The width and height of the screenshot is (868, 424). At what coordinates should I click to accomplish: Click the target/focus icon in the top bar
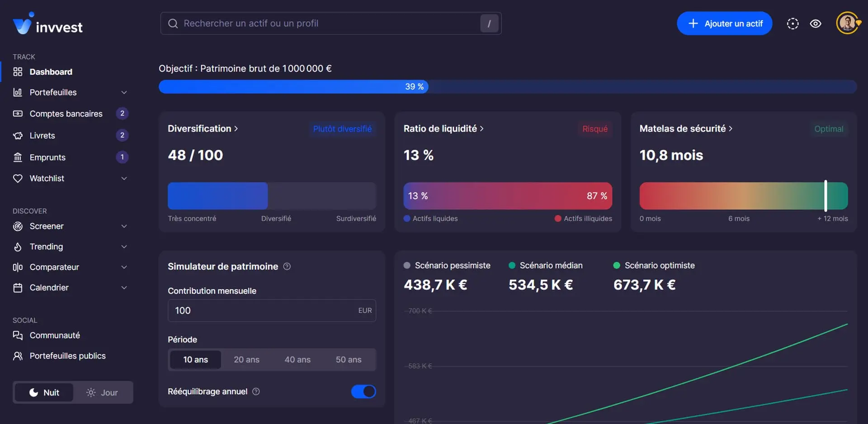pyautogui.click(x=793, y=23)
